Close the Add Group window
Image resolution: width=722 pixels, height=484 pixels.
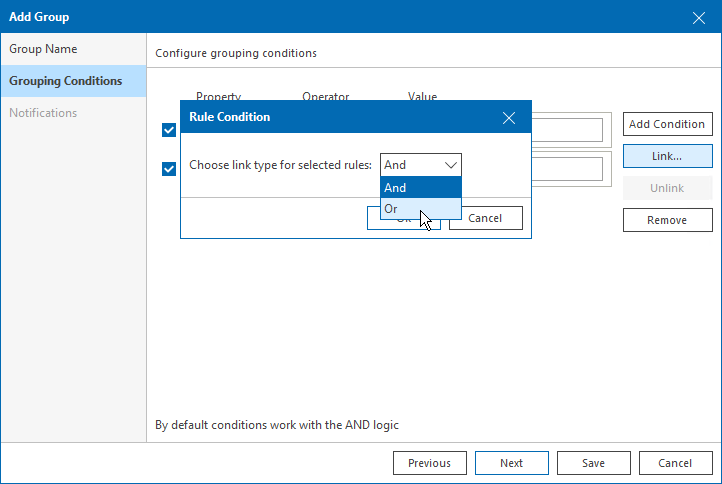point(699,17)
